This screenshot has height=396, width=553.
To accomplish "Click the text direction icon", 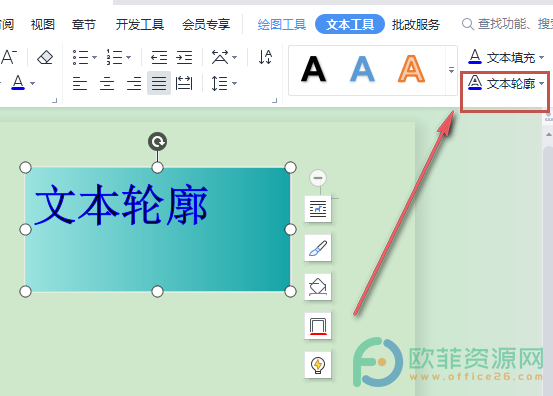I will [x=265, y=57].
